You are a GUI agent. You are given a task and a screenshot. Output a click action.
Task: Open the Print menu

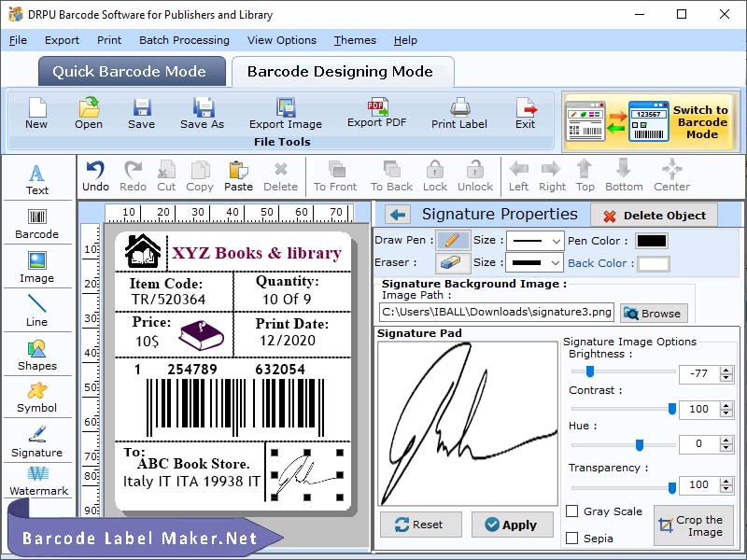[109, 40]
